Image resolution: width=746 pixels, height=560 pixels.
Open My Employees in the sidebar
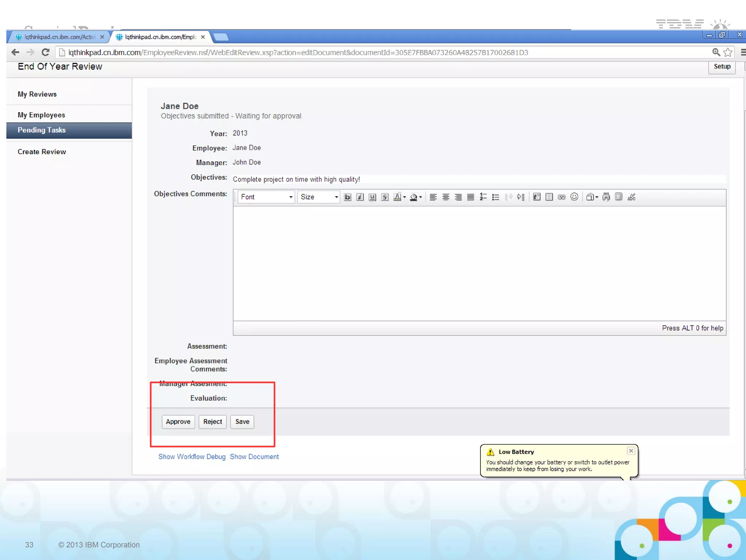(x=41, y=115)
